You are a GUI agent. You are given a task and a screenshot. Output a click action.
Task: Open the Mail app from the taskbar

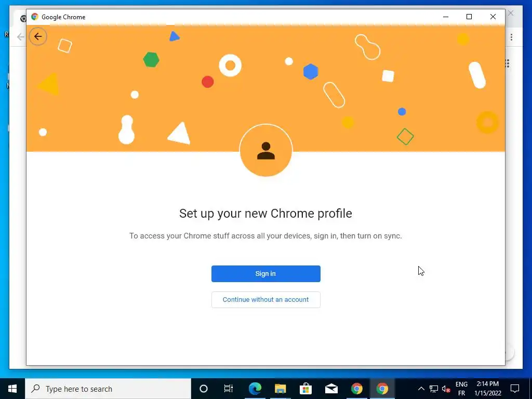tap(331, 389)
